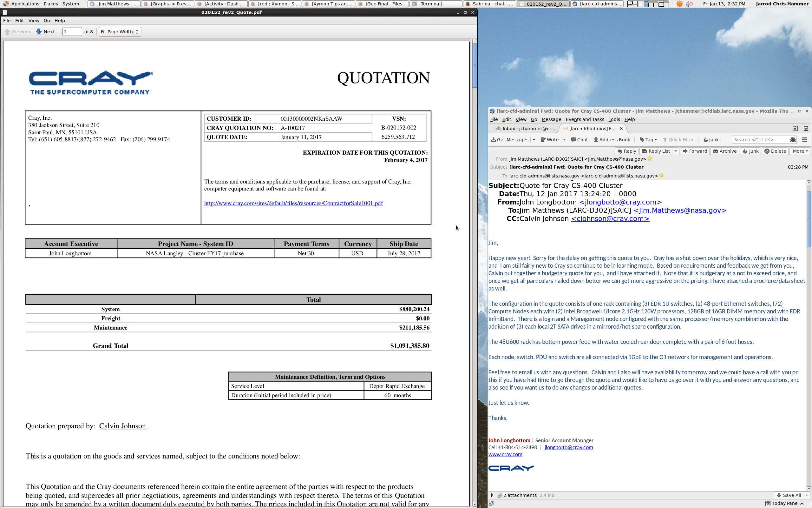Expand the attachments list
This screenshot has height=508, width=812.
click(492, 495)
